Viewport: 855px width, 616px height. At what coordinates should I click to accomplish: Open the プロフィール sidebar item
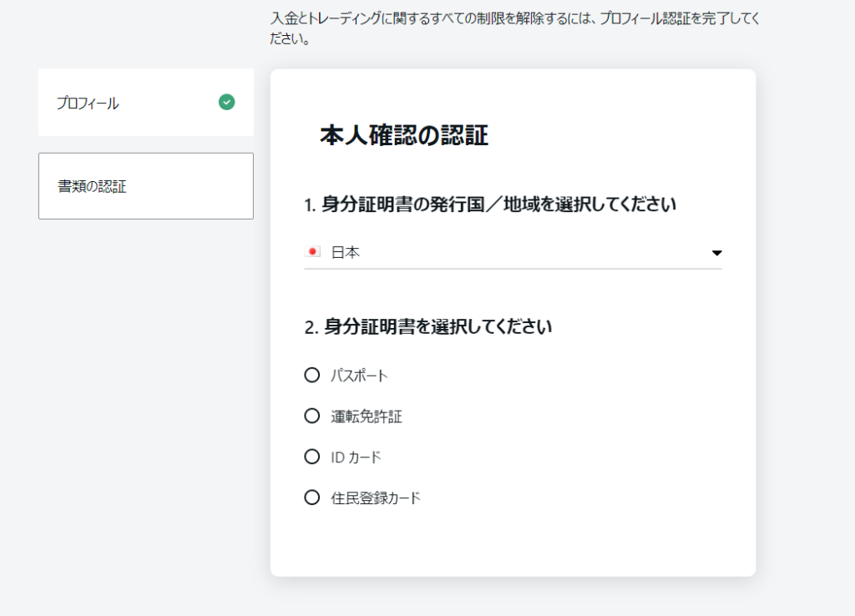pyautogui.click(x=145, y=103)
